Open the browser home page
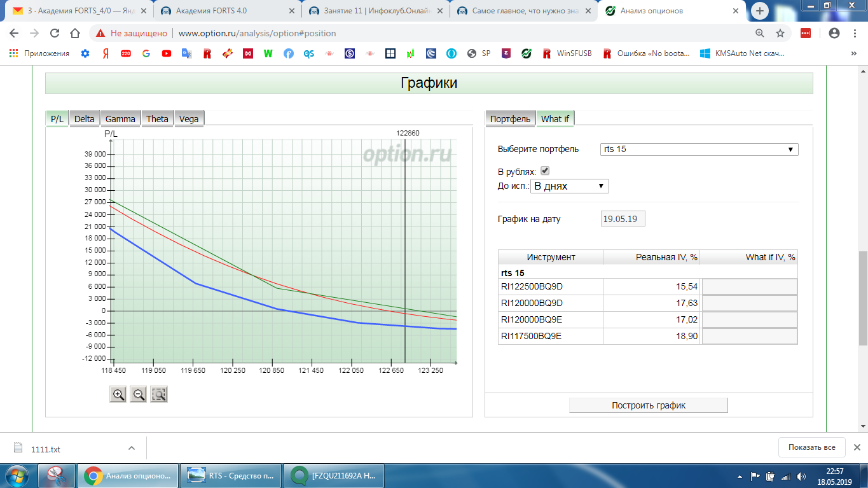 tap(75, 33)
